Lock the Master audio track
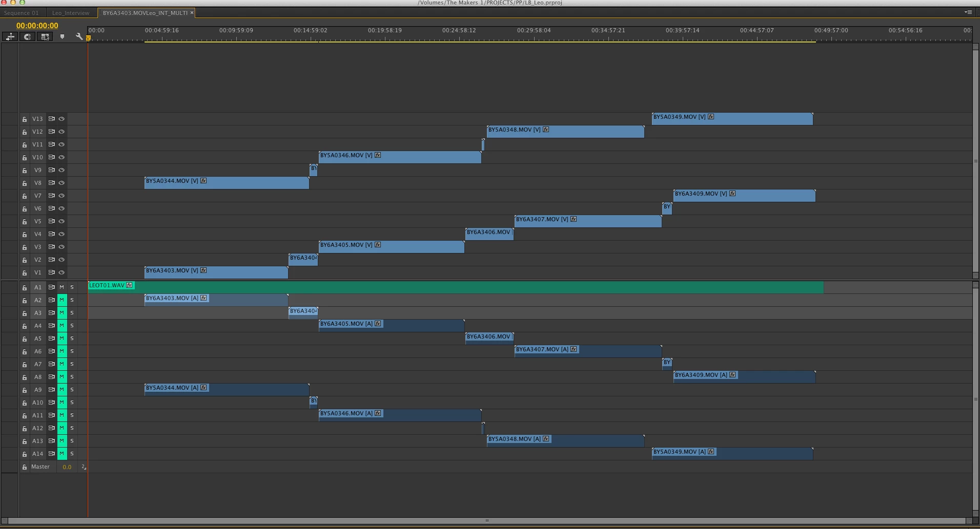This screenshot has height=529, width=980. pyautogui.click(x=24, y=467)
